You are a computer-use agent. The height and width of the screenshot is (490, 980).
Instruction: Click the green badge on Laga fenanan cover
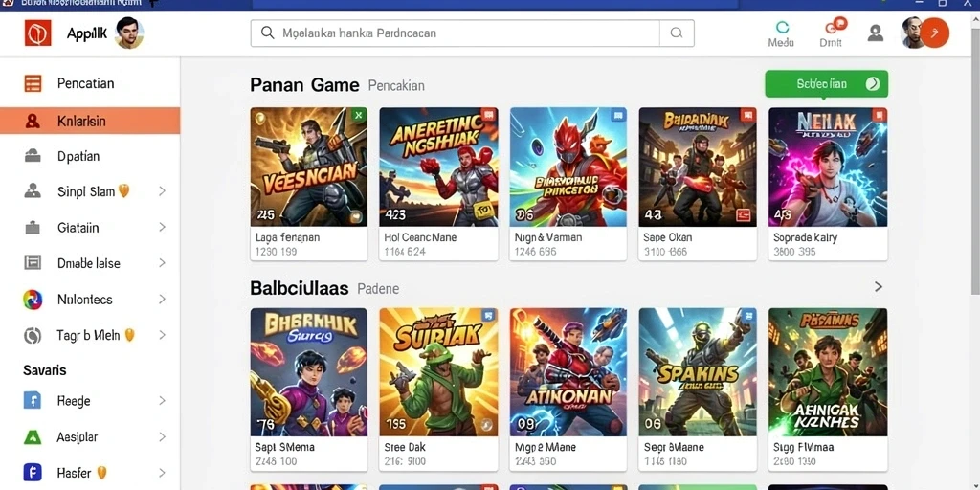358,115
